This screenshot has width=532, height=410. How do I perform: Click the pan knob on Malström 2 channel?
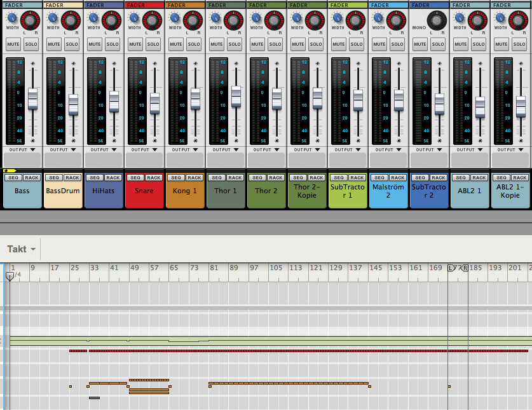point(397,21)
